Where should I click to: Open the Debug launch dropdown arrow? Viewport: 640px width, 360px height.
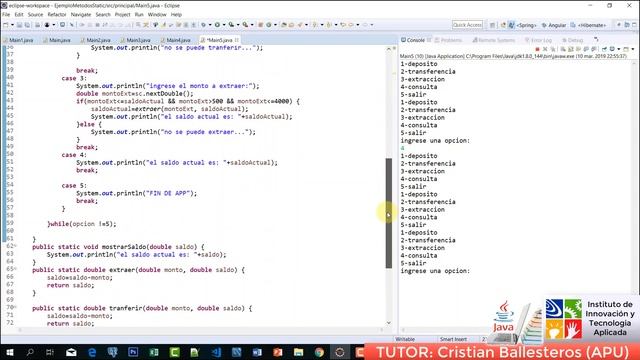pos(210,25)
